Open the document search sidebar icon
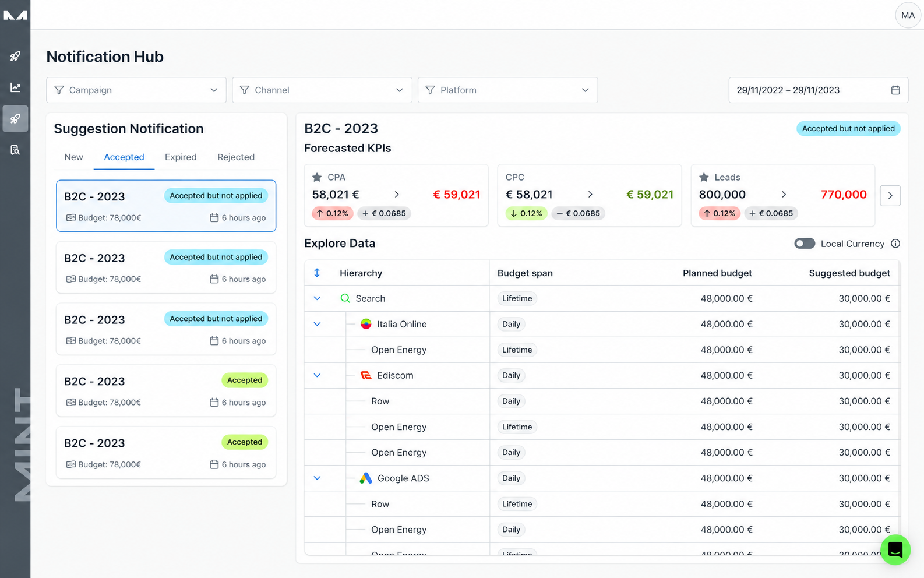 point(15,150)
